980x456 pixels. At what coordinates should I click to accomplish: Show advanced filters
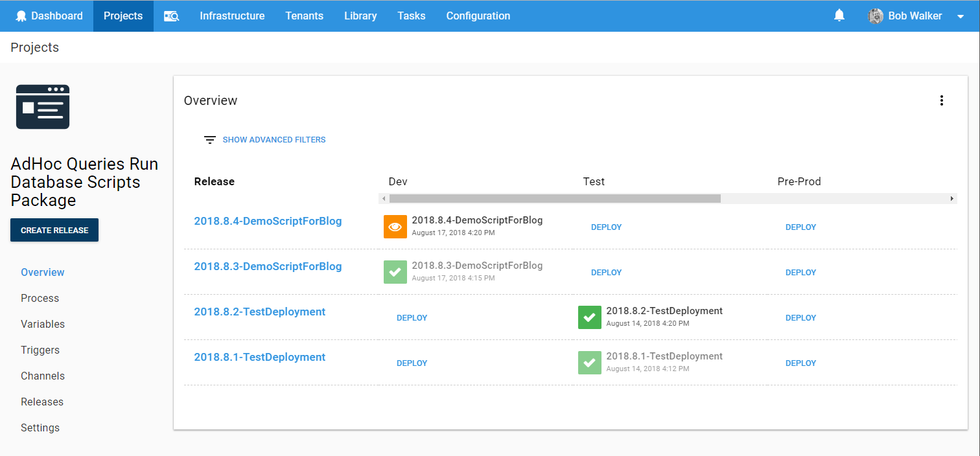point(274,139)
